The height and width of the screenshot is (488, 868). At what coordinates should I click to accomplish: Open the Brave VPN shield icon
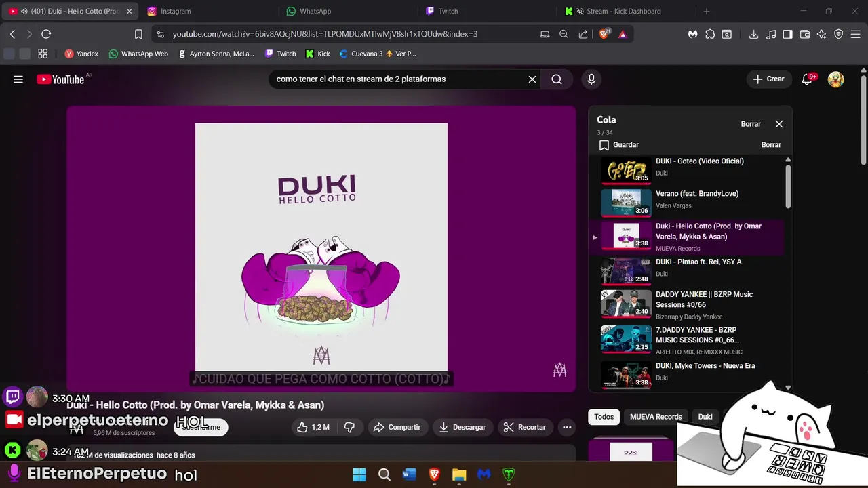[838, 34]
